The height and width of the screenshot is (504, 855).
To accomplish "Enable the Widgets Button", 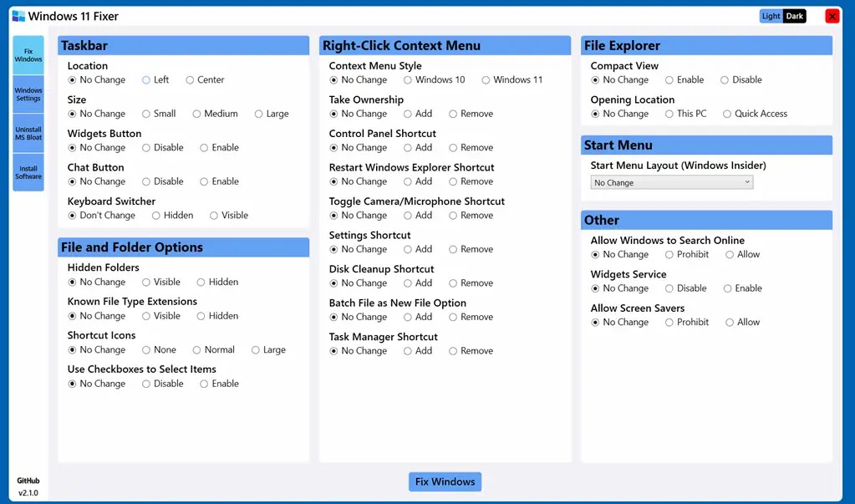I will click(x=219, y=147).
